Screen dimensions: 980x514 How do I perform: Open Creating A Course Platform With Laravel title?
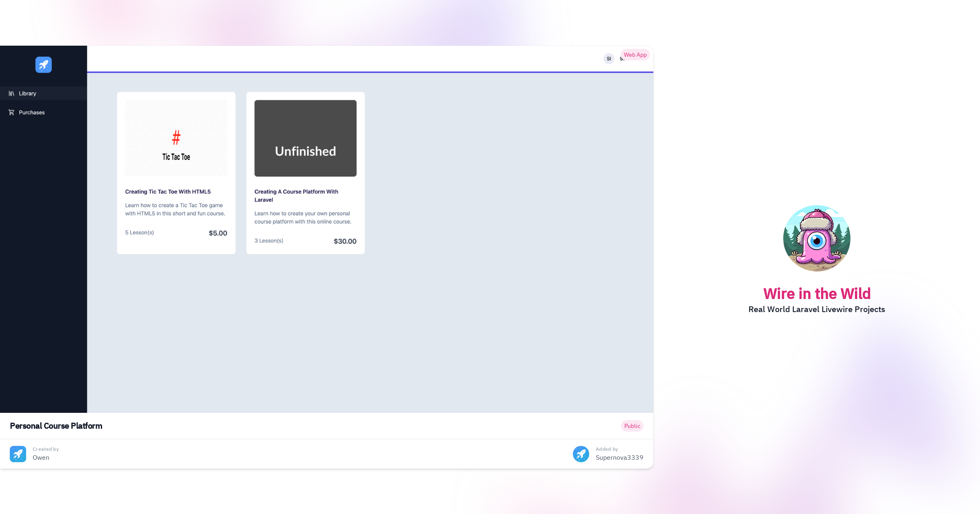(296, 196)
